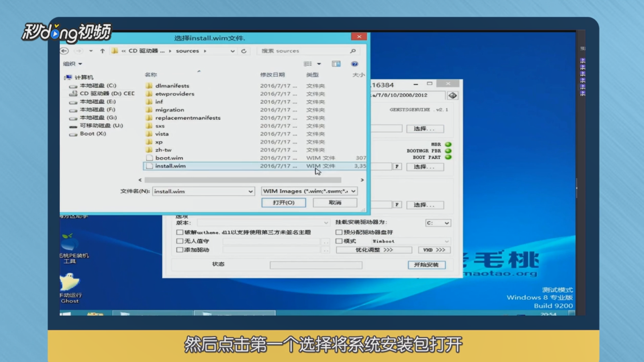Enable the 模式 checkbox
The image size is (644, 362).
339,241
